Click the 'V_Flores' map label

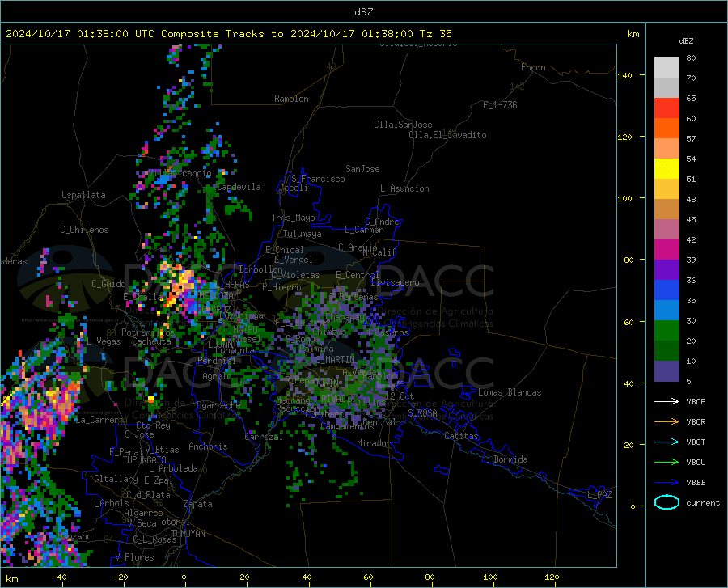(134, 557)
